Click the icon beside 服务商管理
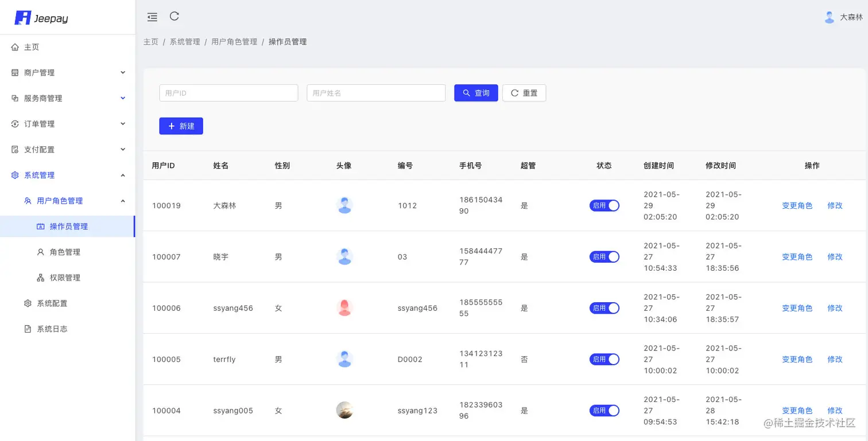This screenshot has width=868, height=441. coord(15,98)
